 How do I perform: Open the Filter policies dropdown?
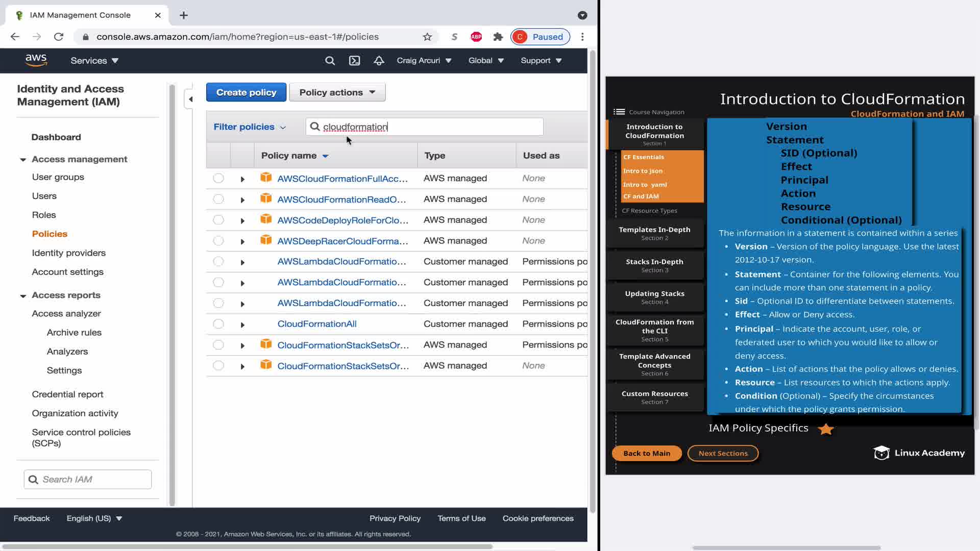point(250,127)
